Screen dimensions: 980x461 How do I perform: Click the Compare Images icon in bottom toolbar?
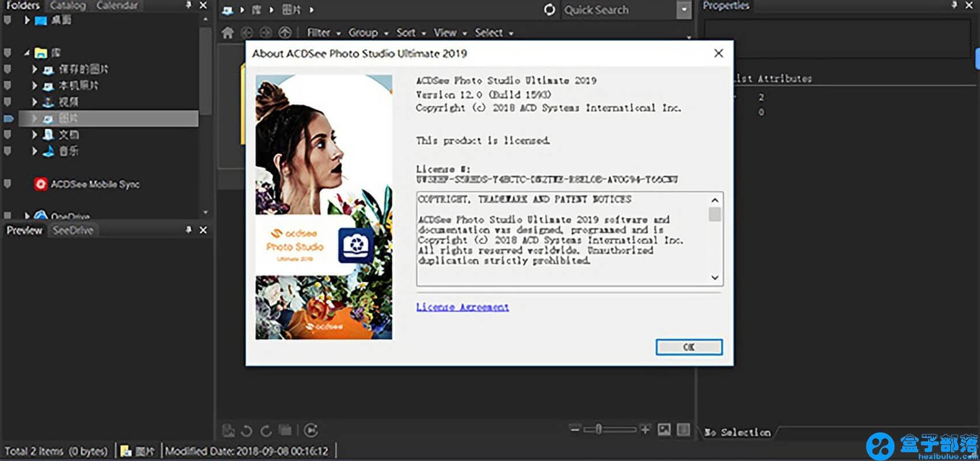(x=285, y=430)
